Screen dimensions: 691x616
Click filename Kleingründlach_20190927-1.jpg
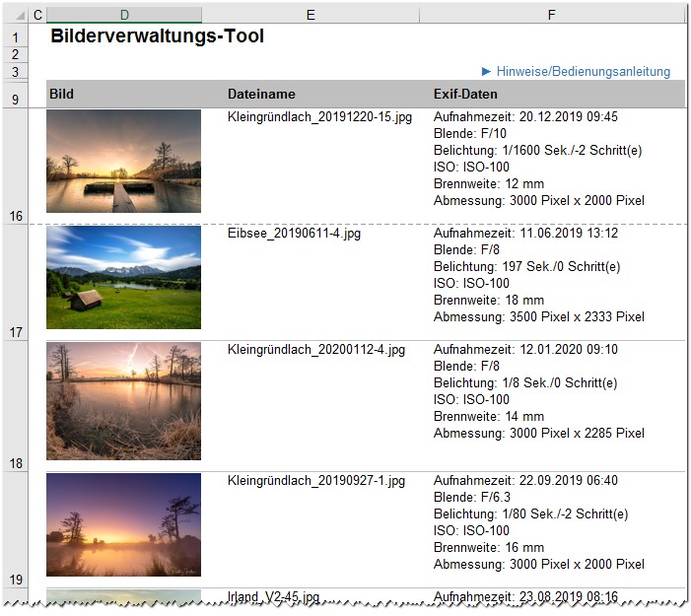pos(316,481)
